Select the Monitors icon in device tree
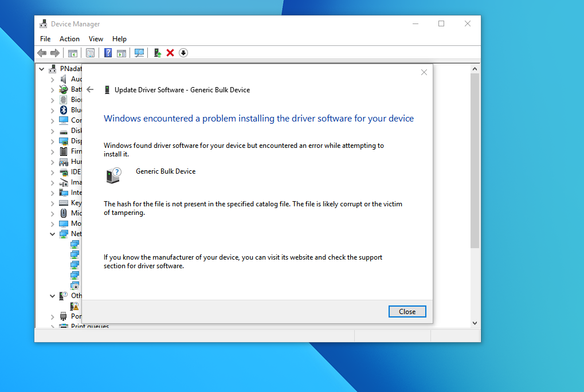The height and width of the screenshot is (392, 584). tap(64, 224)
